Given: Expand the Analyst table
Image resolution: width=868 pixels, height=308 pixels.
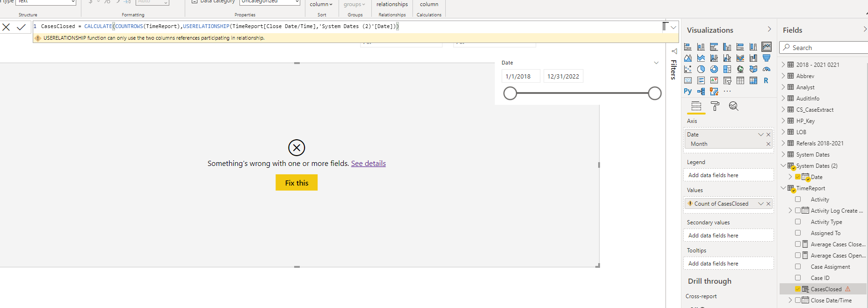Looking at the screenshot, I should click(x=783, y=87).
